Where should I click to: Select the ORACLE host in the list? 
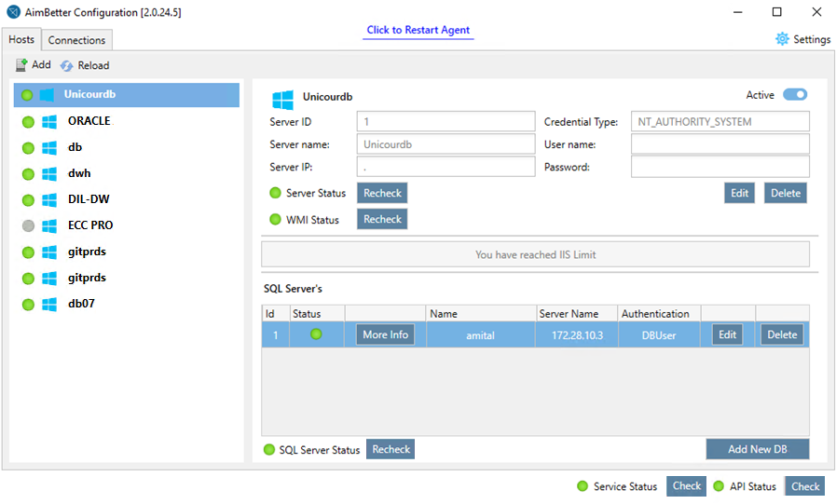(x=127, y=121)
